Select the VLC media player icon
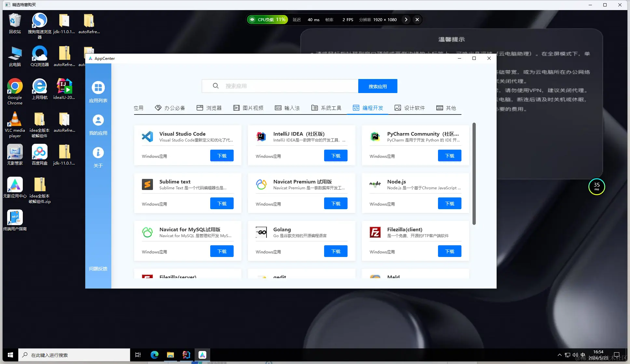Image resolution: width=630 pixels, height=364 pixels. (x=15, y=125)
